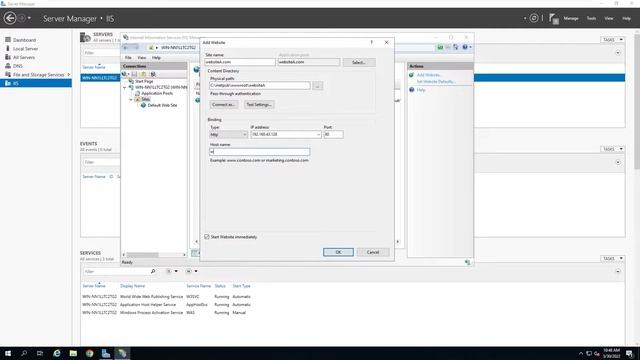Open Server Manager View menu

pos(609,18)
